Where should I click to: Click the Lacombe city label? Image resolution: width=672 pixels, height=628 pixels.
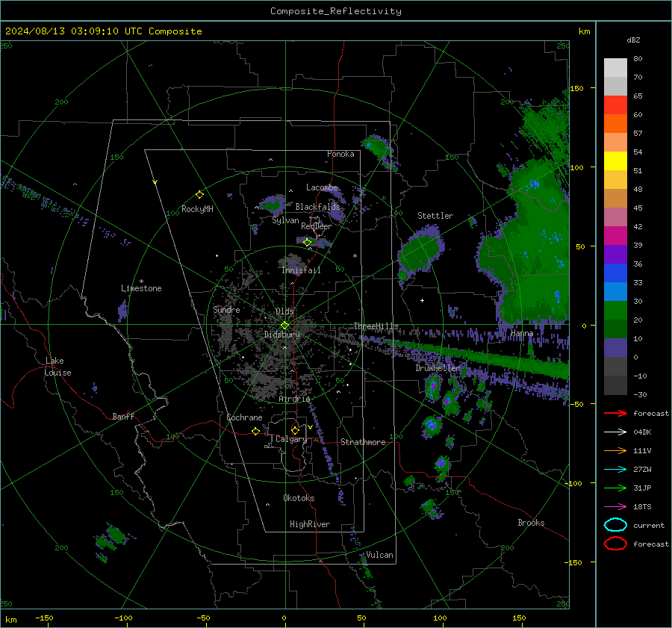pyautogui.click(x=322, y=187)
